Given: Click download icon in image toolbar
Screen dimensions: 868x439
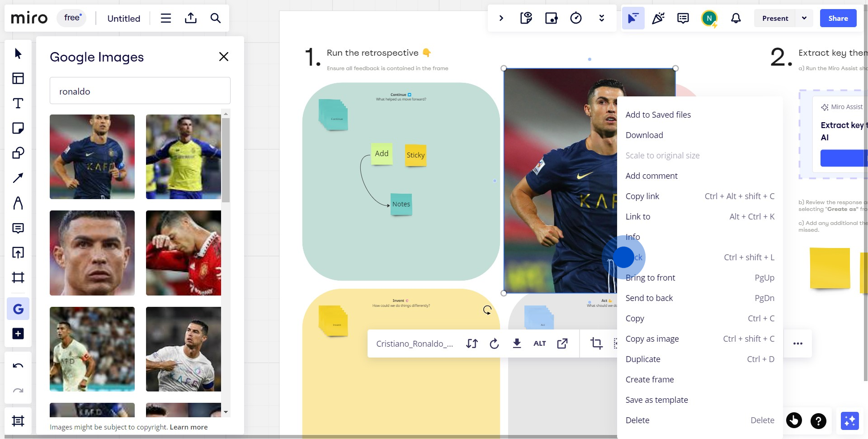Looking at the screenshot, I should click(517, 344).
